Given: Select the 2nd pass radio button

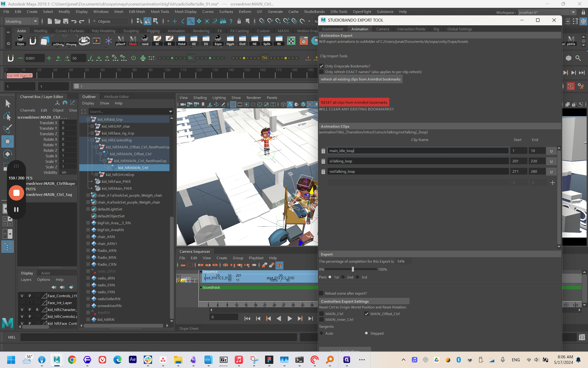Looking at the screenshot, I should pos(343,277).
